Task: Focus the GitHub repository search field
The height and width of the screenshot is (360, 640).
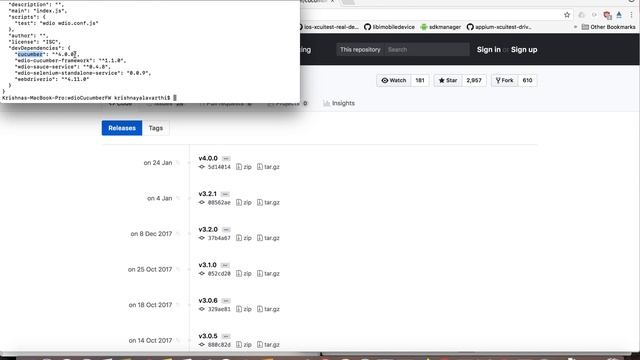Action: [x=427, y=49]
